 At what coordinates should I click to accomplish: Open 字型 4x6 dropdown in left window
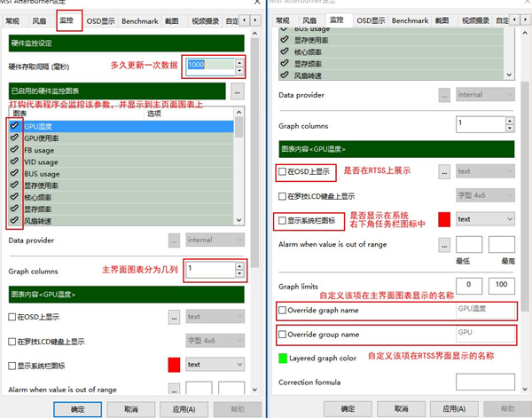point(215,341)
